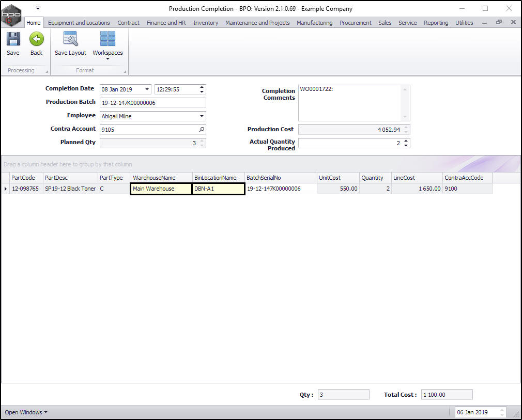Select the Home ribbon tab

click(33, 23)
